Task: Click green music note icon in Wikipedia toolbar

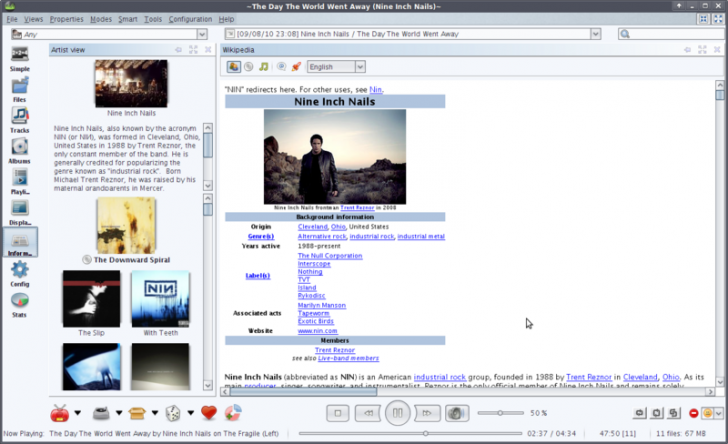Action: click(264, 67)
